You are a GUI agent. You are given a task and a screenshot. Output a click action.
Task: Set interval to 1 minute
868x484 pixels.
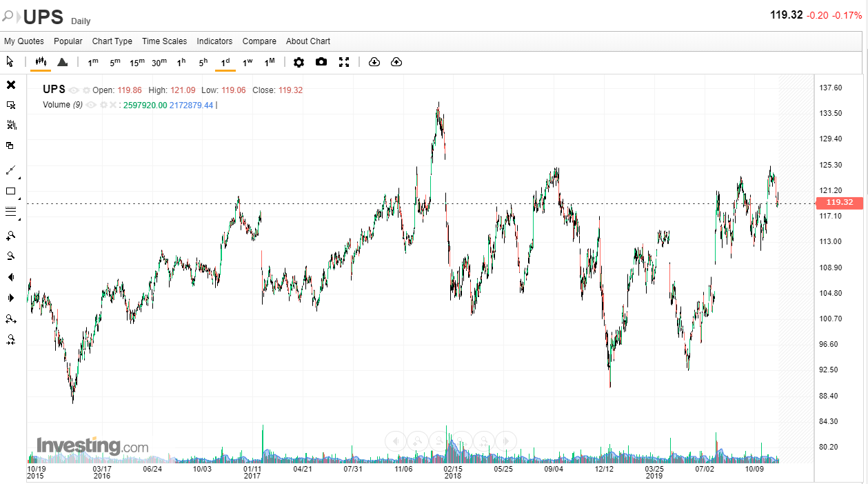[93, 62]
